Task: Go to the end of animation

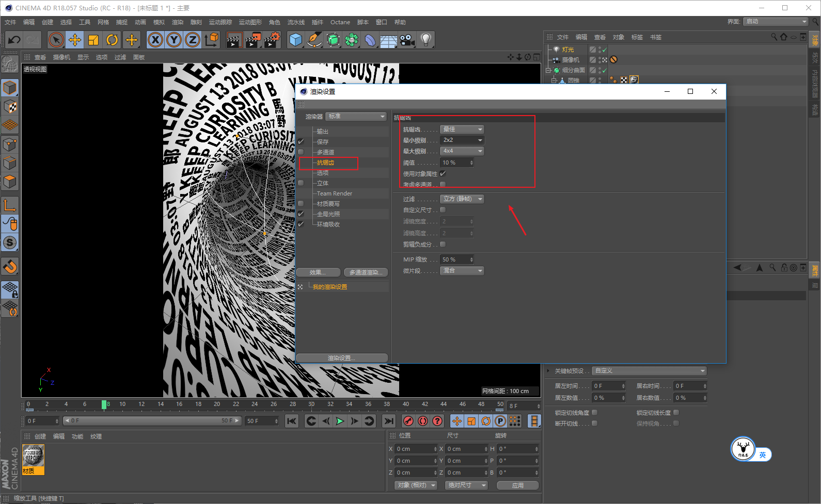Action: point(389,421)
